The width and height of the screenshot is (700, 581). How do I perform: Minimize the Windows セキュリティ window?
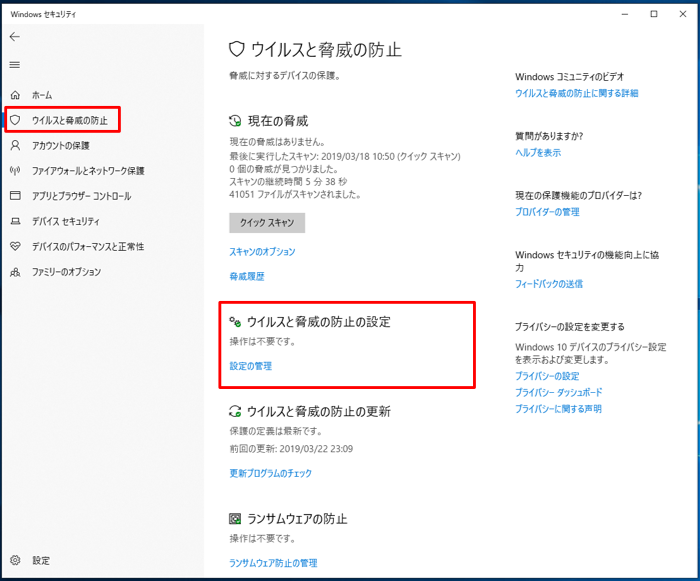[625, 14]
